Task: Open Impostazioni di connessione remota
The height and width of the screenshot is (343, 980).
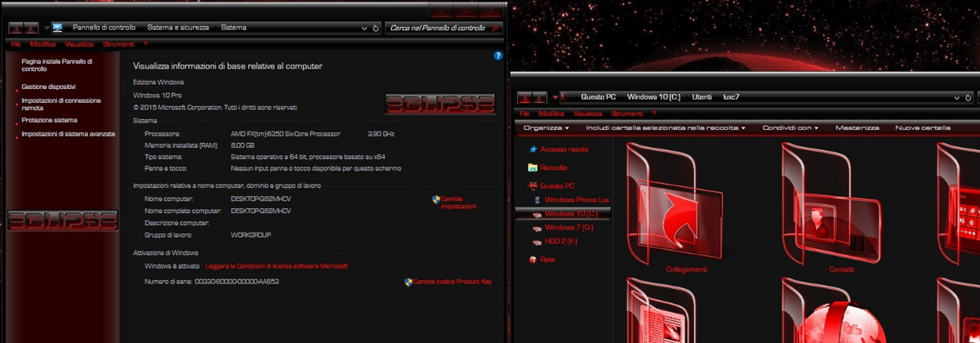Action: click(x=61, y=104)
